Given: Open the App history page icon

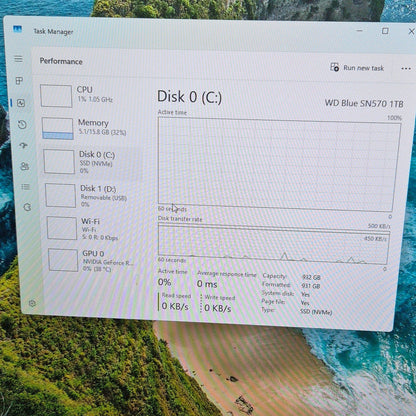Looking at the screenshot, I should point(22,125).
